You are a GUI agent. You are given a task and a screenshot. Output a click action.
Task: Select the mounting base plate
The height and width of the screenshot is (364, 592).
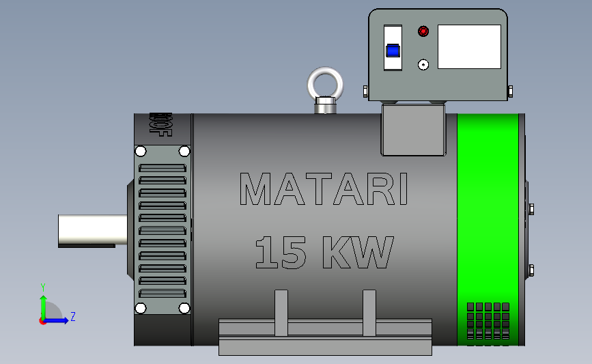[325, 337]
